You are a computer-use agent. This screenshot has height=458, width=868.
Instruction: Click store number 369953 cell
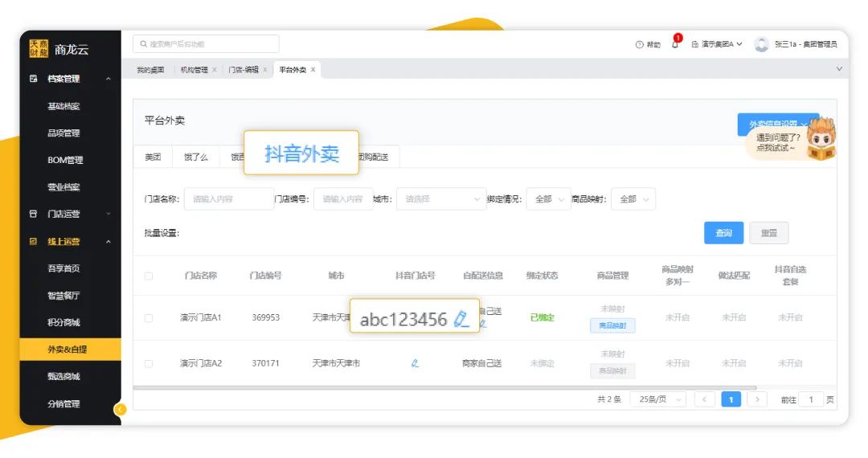[266, 317]
